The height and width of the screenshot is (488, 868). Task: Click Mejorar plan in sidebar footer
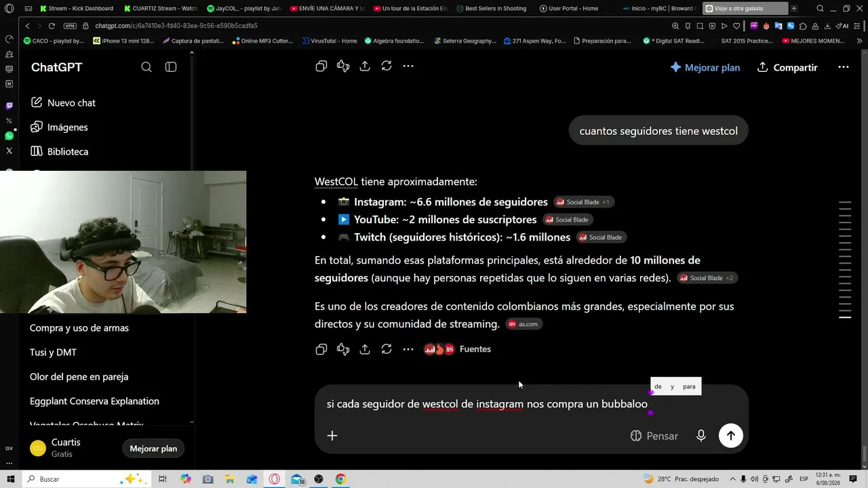pyautogui.click(x=153, y=449)
